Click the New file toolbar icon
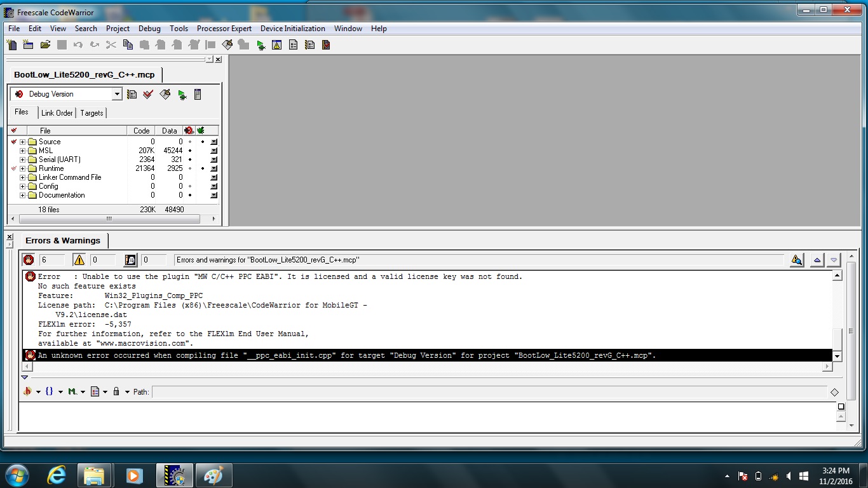This screenshot has width=868, height=488. click(x=12, y=44)
